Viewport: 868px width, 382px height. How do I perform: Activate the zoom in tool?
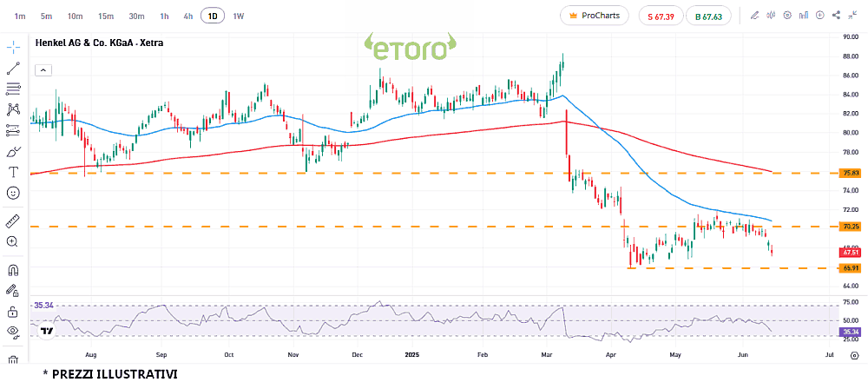pyautogui.click(x=13, y=242)
